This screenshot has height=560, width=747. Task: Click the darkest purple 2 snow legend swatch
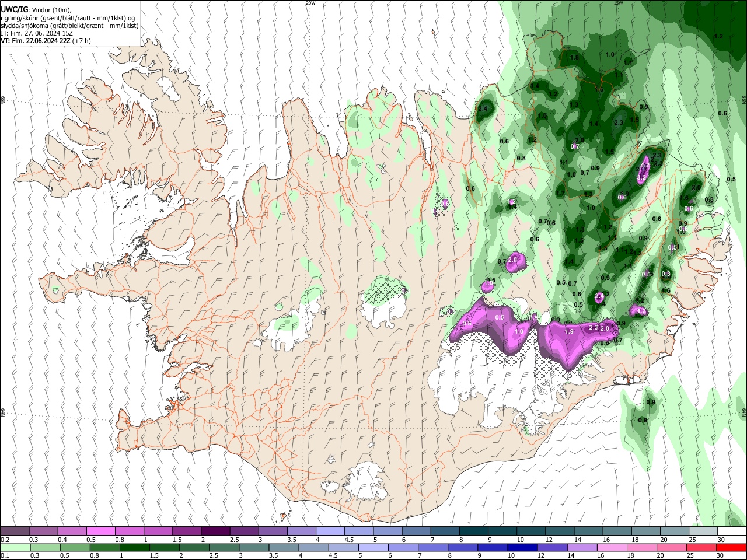[215, 531]
